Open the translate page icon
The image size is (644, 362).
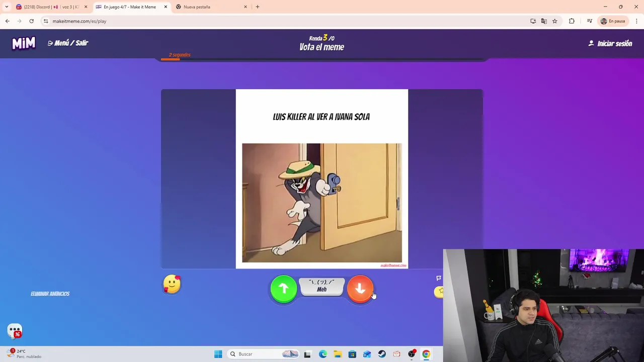tap(544, 21)
